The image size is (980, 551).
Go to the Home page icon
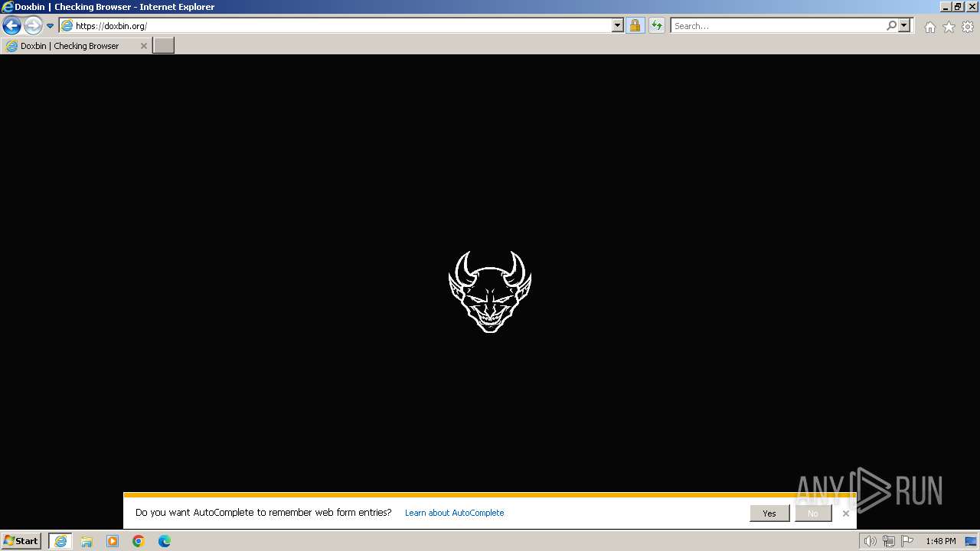tap(929, 27)
